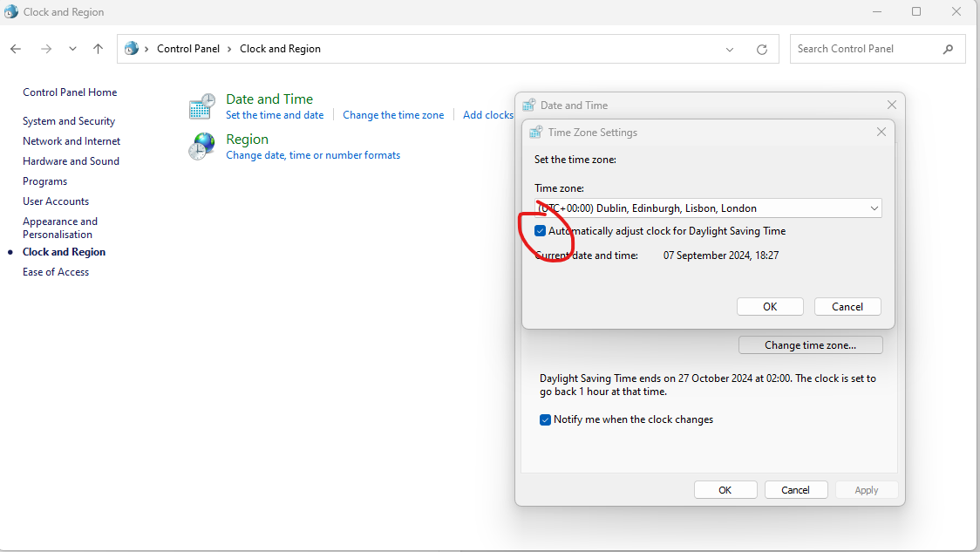The height and width of the screenshot is (552, 980).
Task: Click the Date and Time clock icon
Action: click(201, 106)
